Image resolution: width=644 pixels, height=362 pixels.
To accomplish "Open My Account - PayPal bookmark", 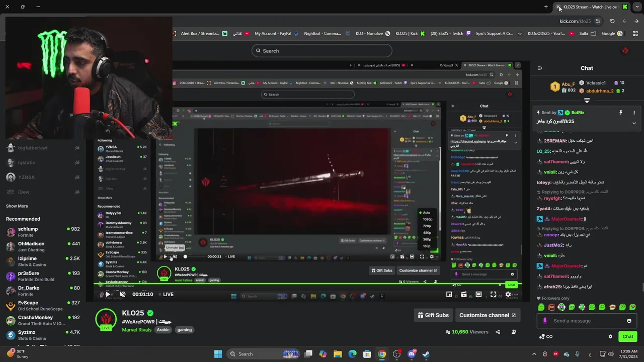I will (x=277, y=34).
